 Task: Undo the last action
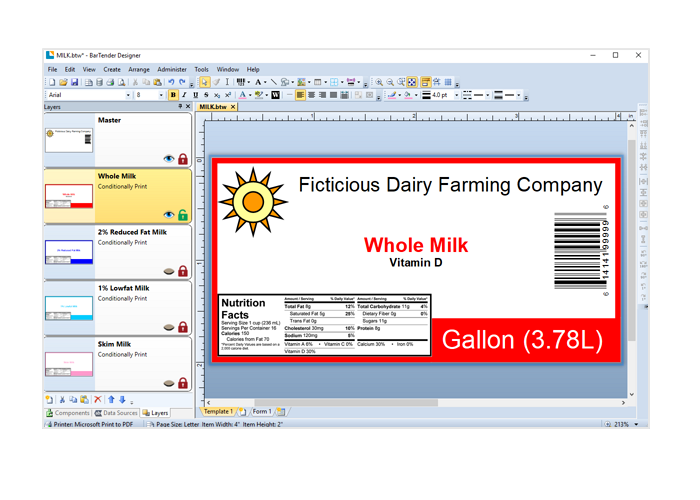(171, 82)
